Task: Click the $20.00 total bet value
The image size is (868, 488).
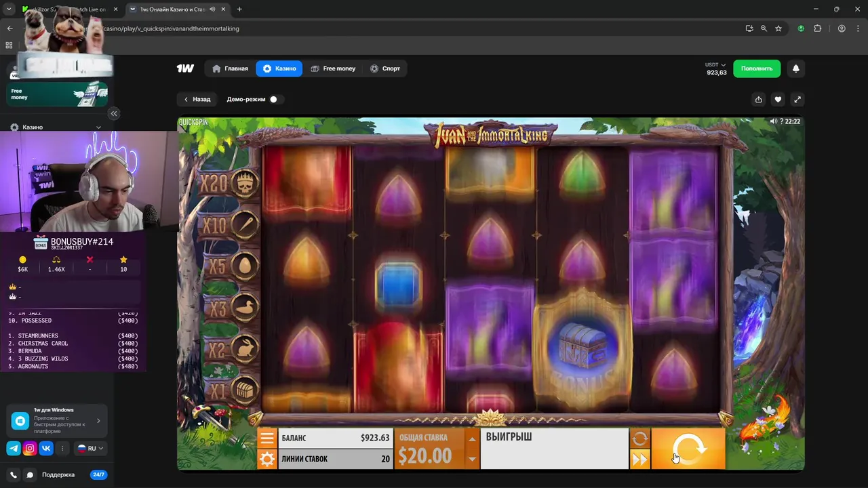Action: (x=425, y=456)
